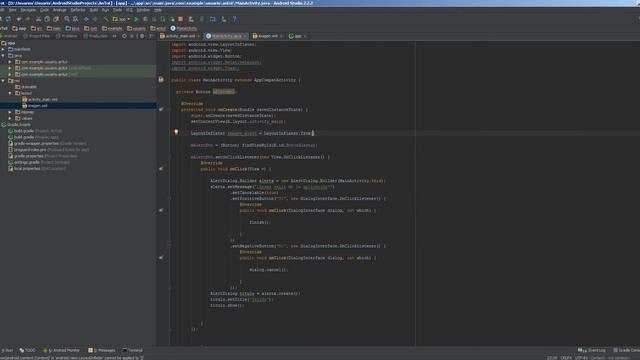This screenshot has width=640, height=360.
Task: Expand the androidTest package node
Action: (10, 68)
